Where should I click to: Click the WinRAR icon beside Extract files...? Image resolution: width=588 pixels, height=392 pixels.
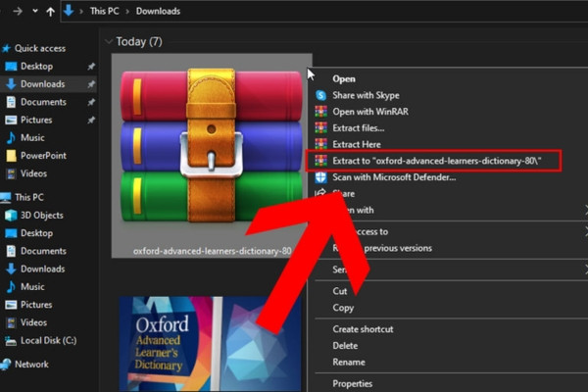click(321, 128)
